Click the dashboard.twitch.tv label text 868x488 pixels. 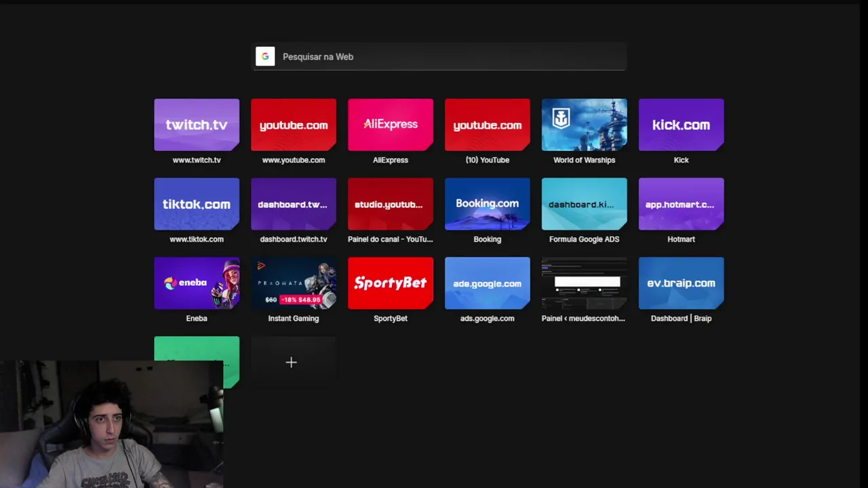click(294, 239)
